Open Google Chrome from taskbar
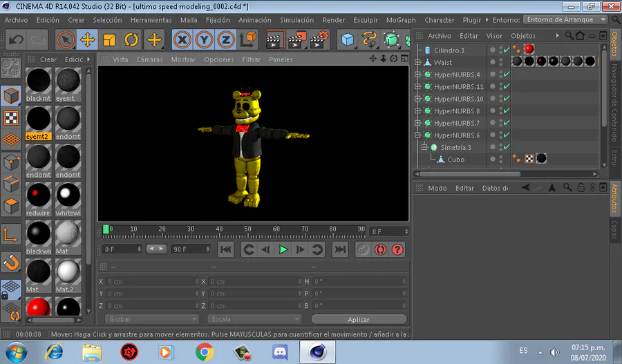 pos(205,352)
